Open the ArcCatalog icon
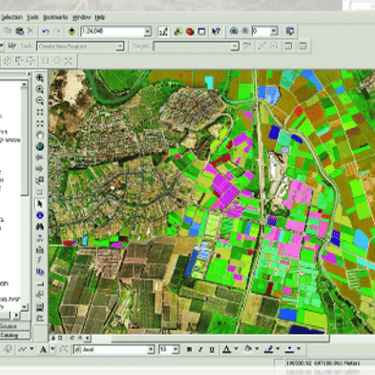This screenshot has width=375, height=375. [x=178, y=32]
